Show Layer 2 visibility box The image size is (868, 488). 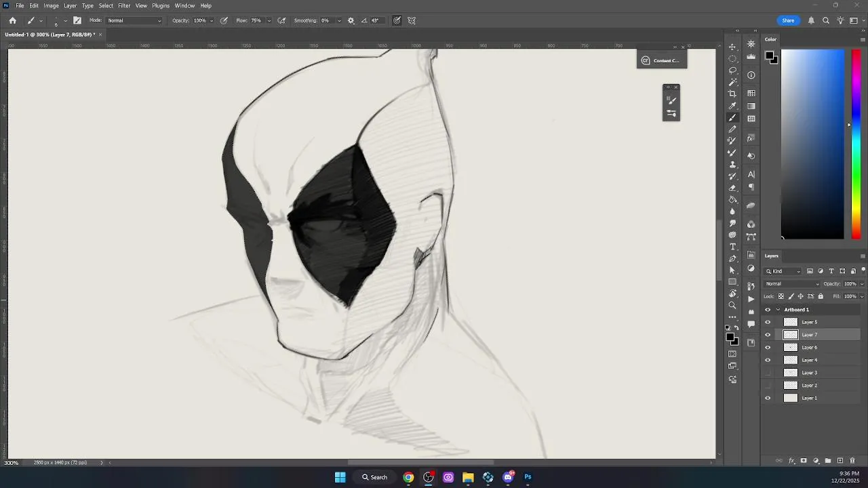coord(768,386)
